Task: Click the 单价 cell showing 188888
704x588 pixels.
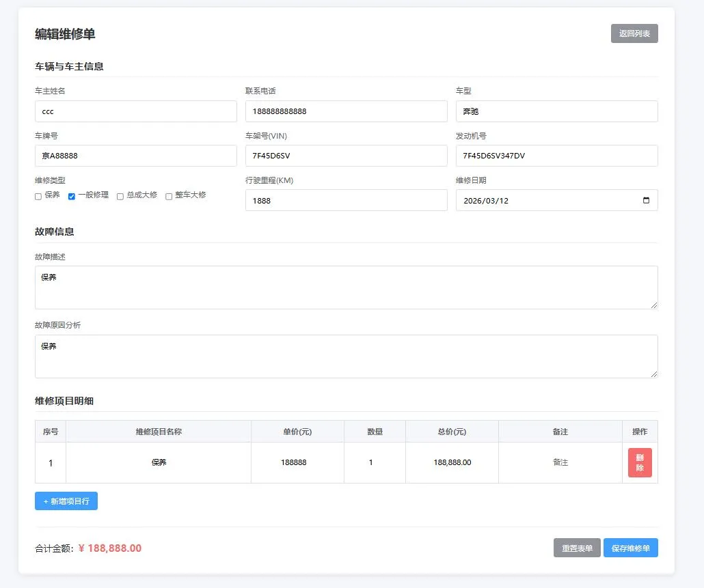Action: [297, 462]
